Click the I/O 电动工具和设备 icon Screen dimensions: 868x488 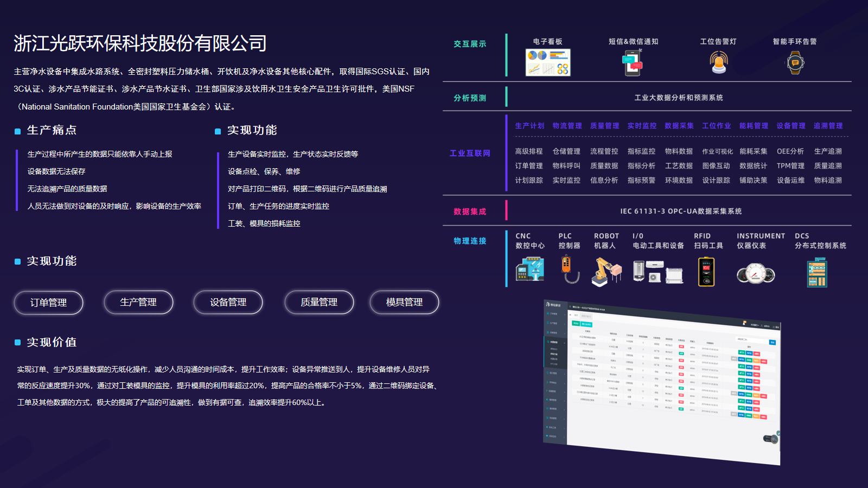[x=658, y=271]
